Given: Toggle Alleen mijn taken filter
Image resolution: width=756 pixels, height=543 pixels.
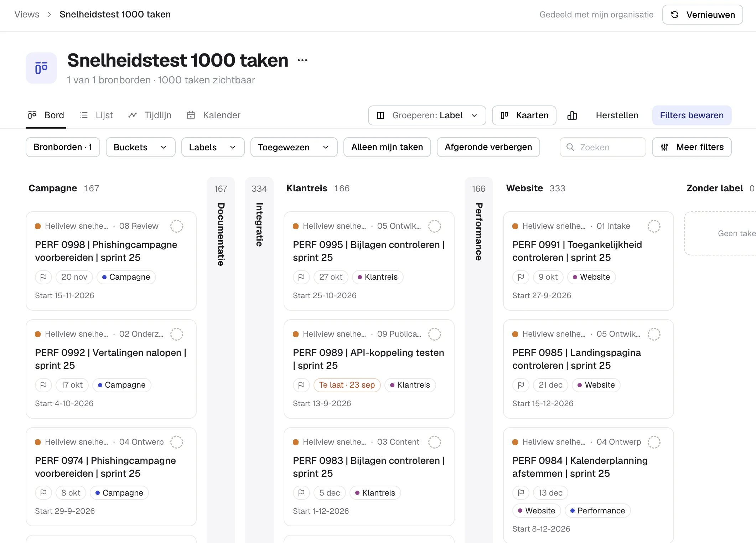Looking at the screenshot, I should (x=387, y=147).
